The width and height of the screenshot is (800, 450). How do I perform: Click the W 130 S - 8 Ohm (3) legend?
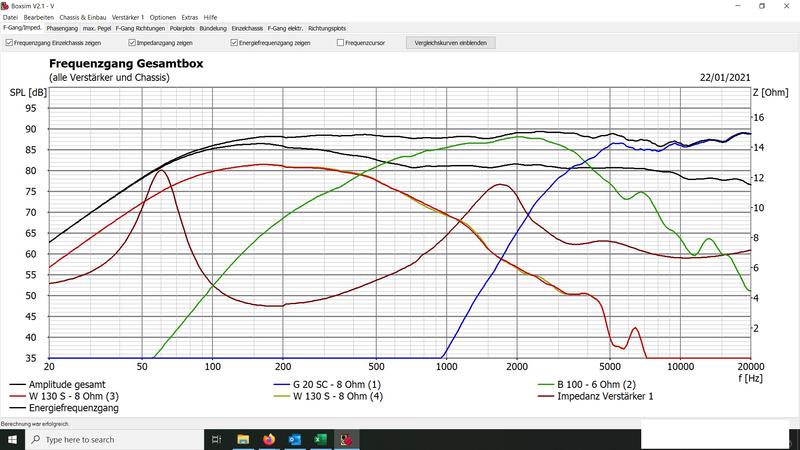coord(64,396)
